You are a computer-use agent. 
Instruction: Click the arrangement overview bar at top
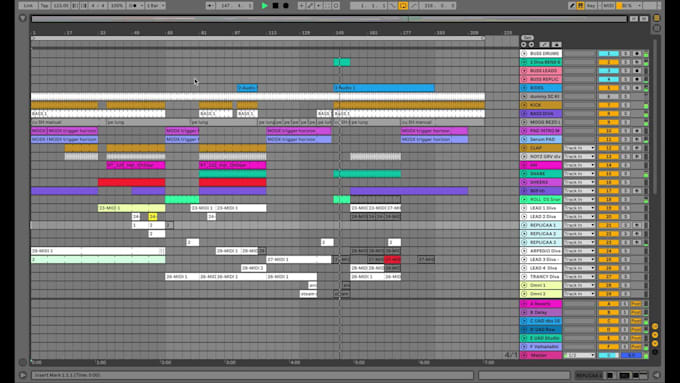coord(329,19)
